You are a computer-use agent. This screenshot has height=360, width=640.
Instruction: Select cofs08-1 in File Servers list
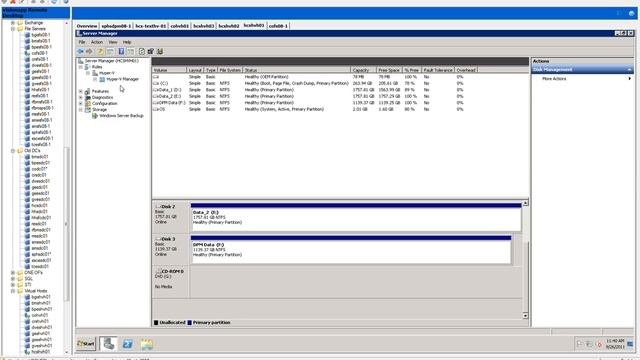coord(39,53)
